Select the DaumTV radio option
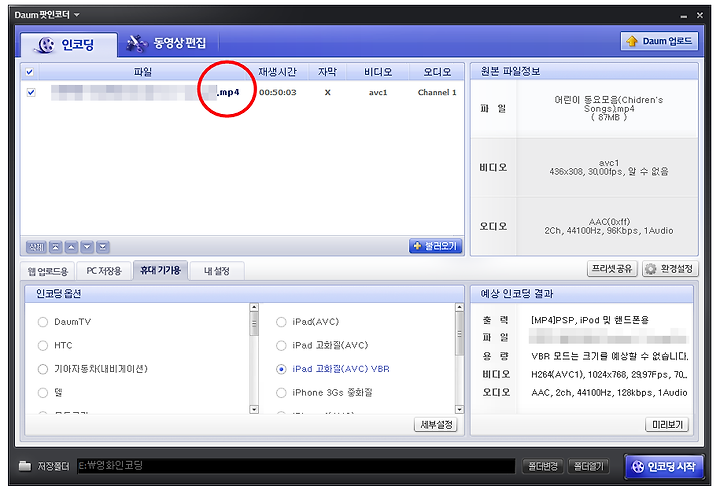The width and height of the screenshot is (720, 490). click(43, 322)
